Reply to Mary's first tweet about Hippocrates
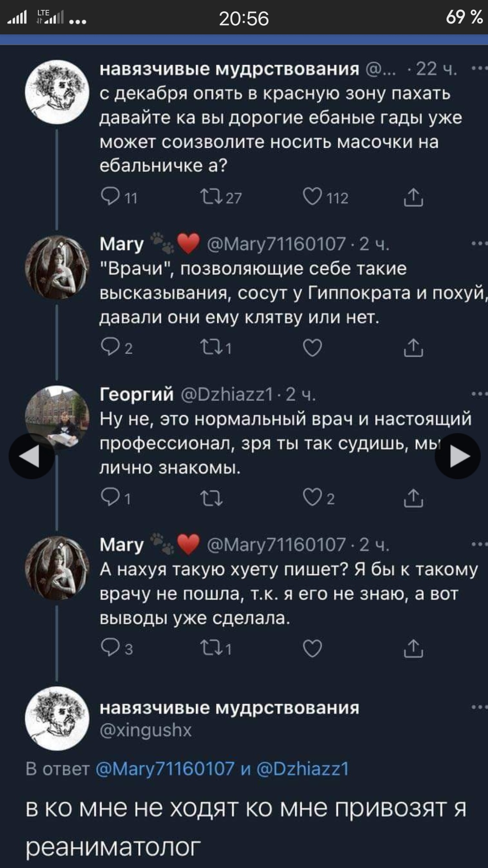The width and height of the screenshot is (488, 868). point(110,347)
